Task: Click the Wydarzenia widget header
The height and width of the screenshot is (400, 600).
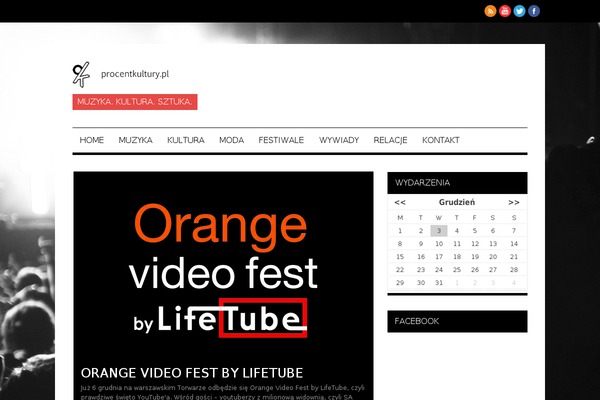Action: (457, 183)
